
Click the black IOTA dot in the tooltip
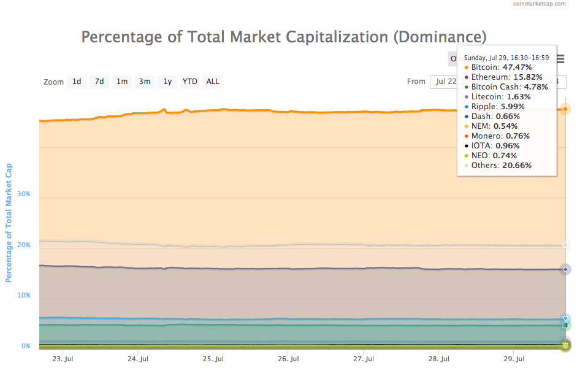pyautogui.click(x=466, y=145)
